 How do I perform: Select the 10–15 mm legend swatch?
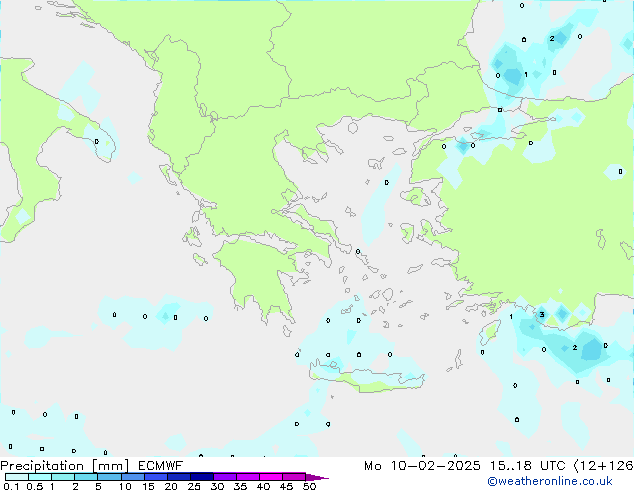point(132,477)
